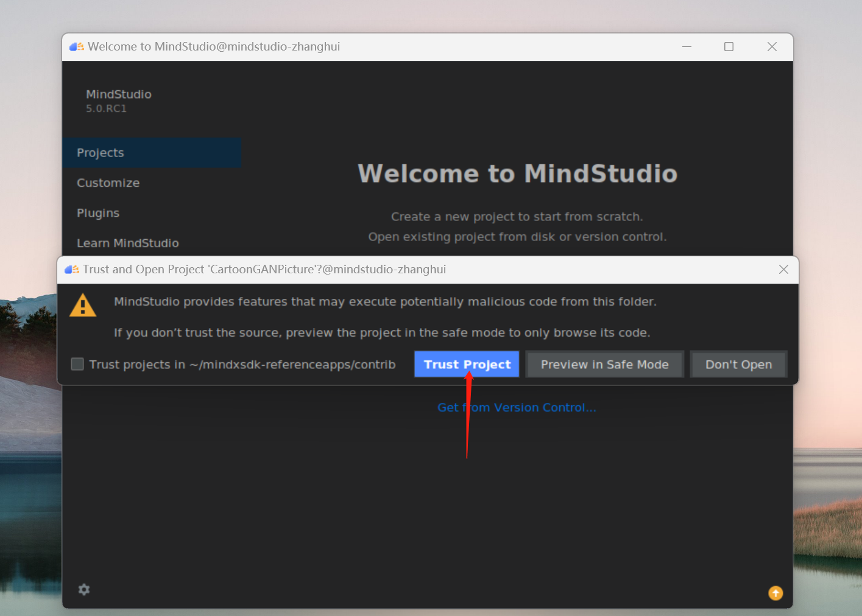This screenshot has width=862, height=616.
Task: Select the Don't Open button
Action: 738,364
